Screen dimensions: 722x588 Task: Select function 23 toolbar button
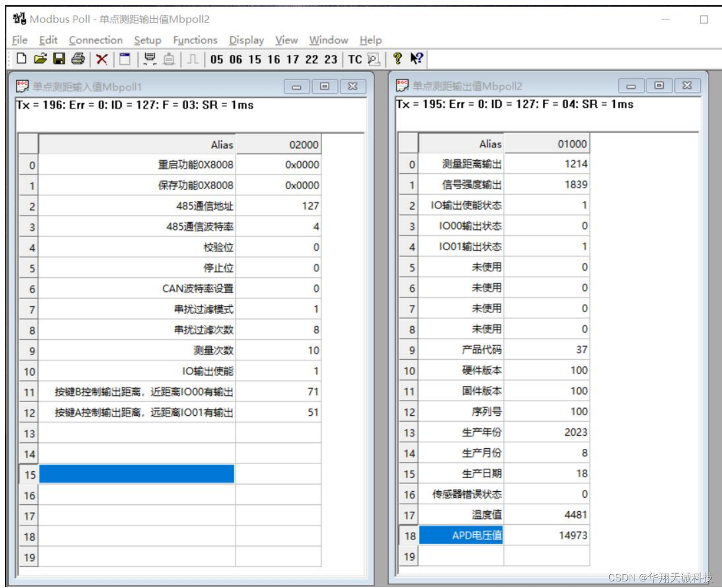330,59
